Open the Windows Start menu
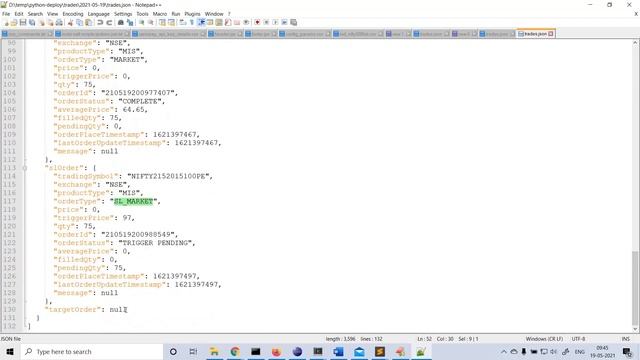This screenshot has height=360, width=640. 10,352
